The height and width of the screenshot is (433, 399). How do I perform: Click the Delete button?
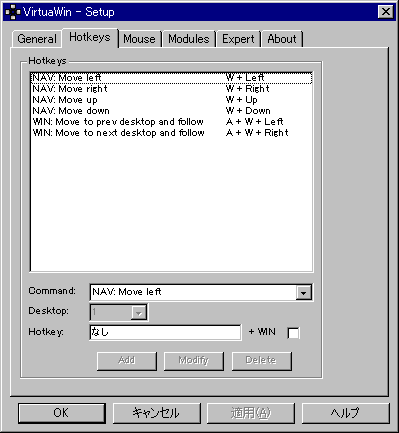(261, 361)
